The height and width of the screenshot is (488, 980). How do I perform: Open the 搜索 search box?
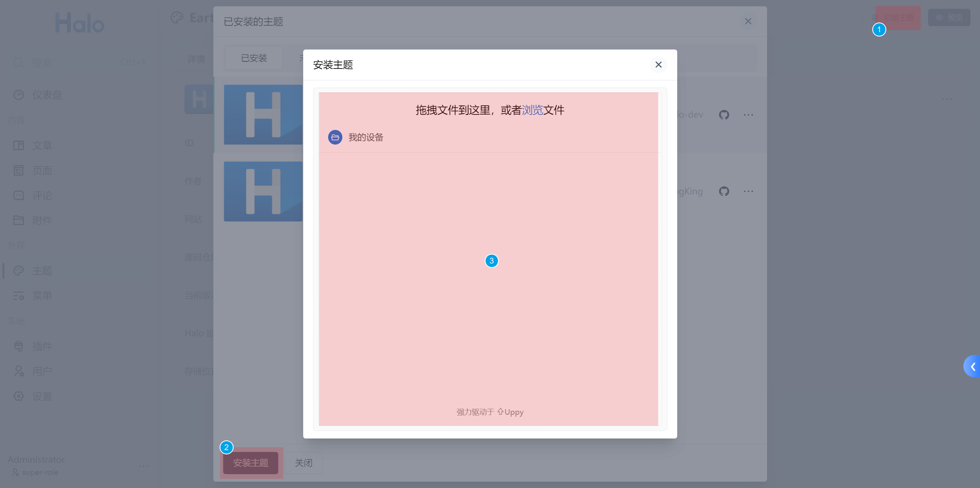(x=80, y=63)
